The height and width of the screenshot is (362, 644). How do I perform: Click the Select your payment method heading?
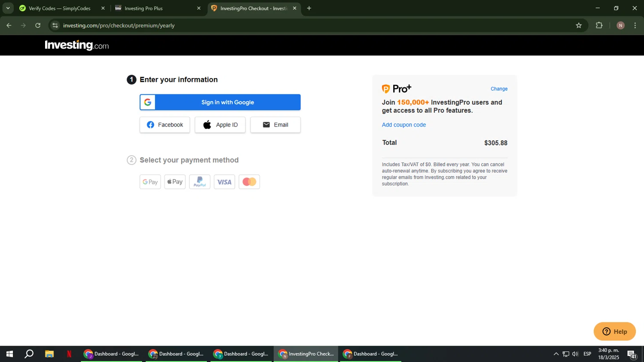(x=189, y=160)
